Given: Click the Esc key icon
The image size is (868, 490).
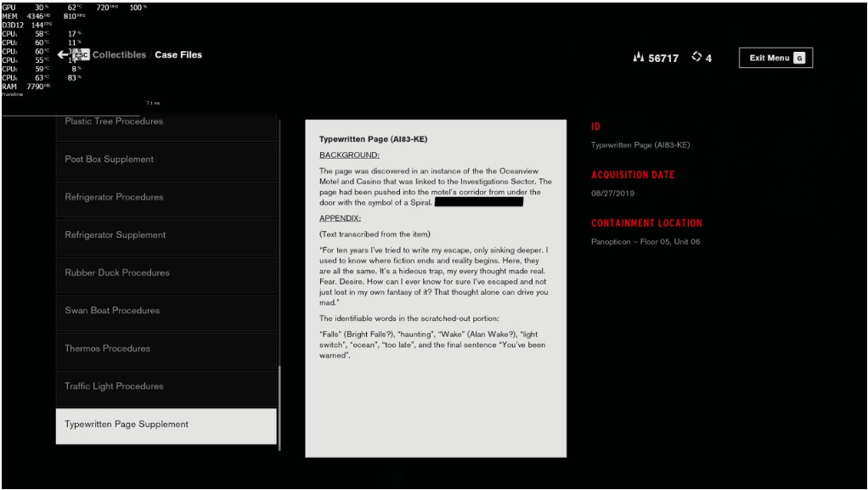Looking at the screenshot, I should [82, 55].
